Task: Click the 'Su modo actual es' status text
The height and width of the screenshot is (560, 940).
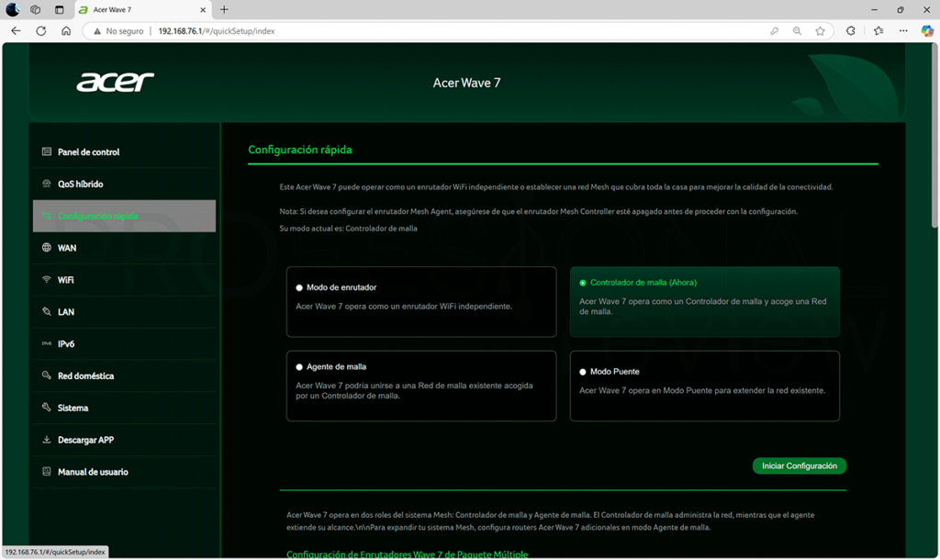Action: 348,229
